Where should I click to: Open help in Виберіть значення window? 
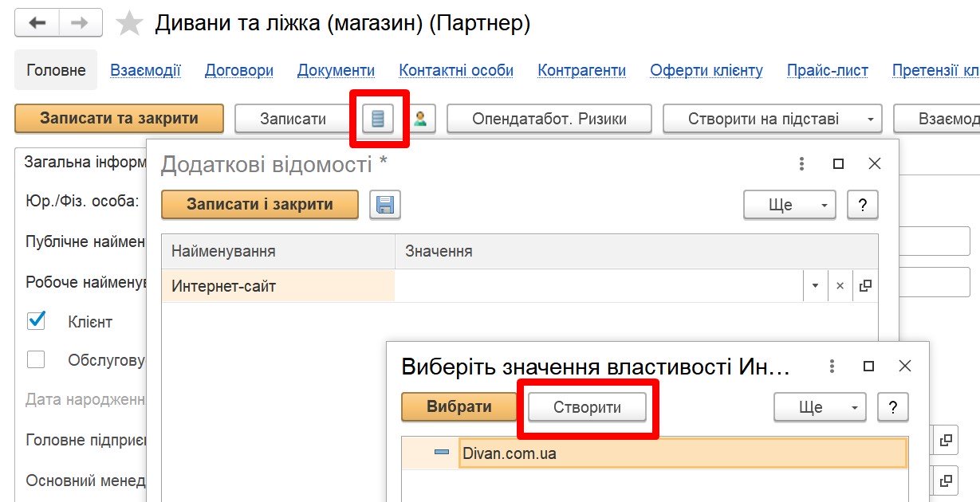(x=893, y=407)
